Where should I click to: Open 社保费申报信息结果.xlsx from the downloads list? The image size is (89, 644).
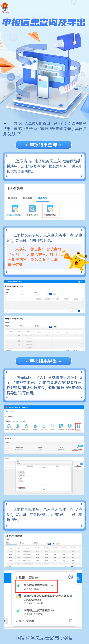38,585
